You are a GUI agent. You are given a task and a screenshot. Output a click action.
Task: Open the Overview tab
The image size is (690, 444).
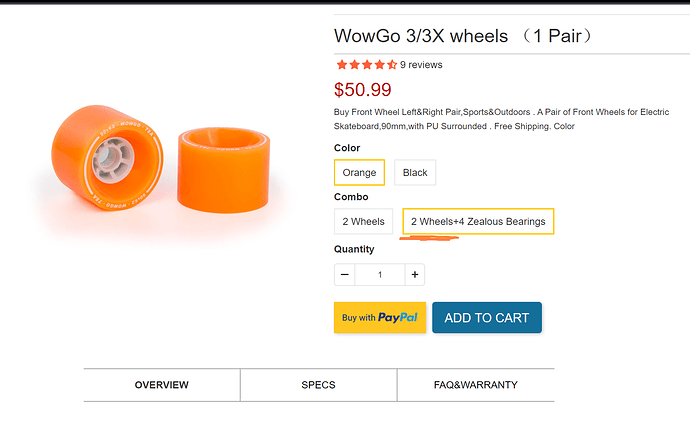[x=162, y=385]
